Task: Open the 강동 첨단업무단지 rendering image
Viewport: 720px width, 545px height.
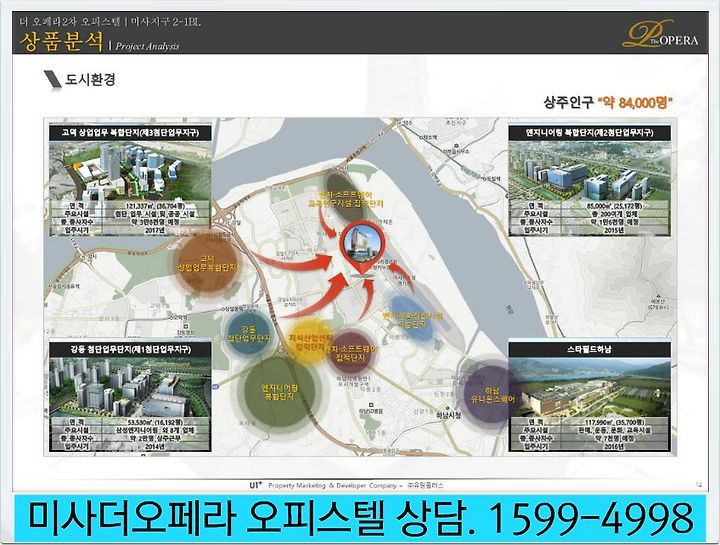Action: [130, 388]
